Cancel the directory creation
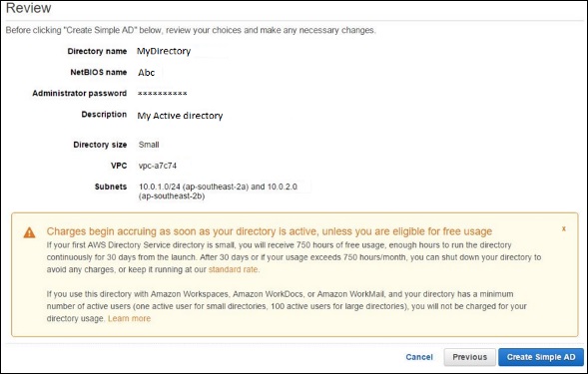 pyautogui.click(x=419, y=357)
